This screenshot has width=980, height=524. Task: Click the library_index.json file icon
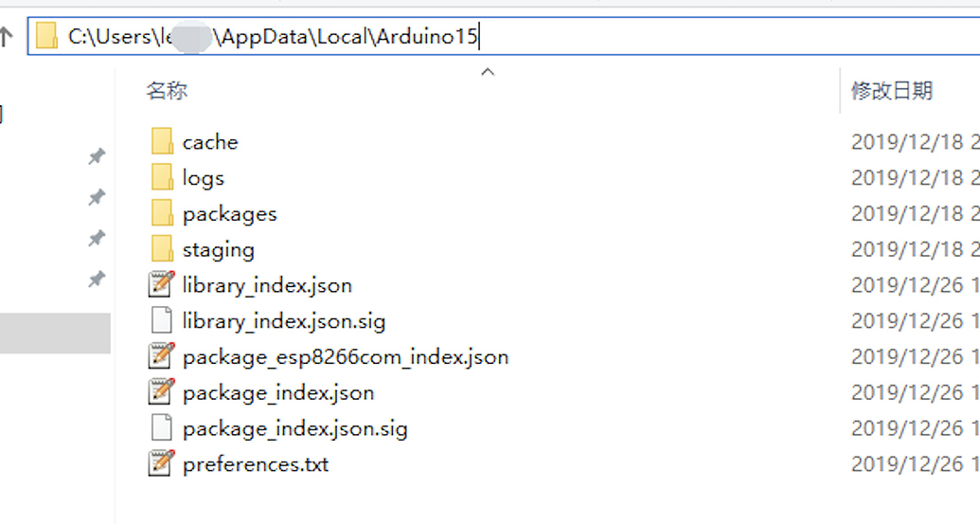[162, 285]
